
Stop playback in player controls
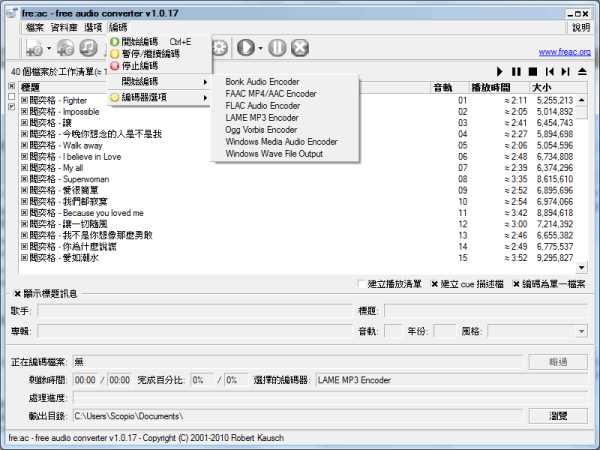tap(532, 72)
